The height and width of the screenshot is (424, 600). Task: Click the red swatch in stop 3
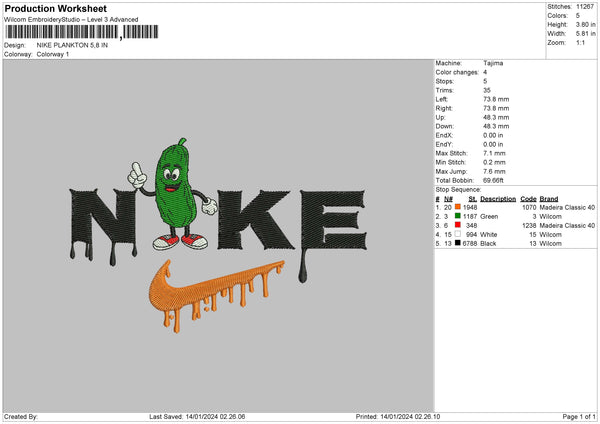click(457, 225)
